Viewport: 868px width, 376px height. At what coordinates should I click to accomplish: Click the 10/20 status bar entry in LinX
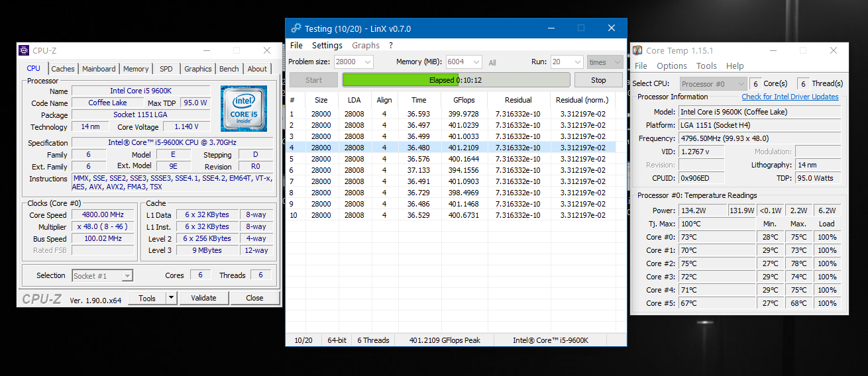point(303,340)
